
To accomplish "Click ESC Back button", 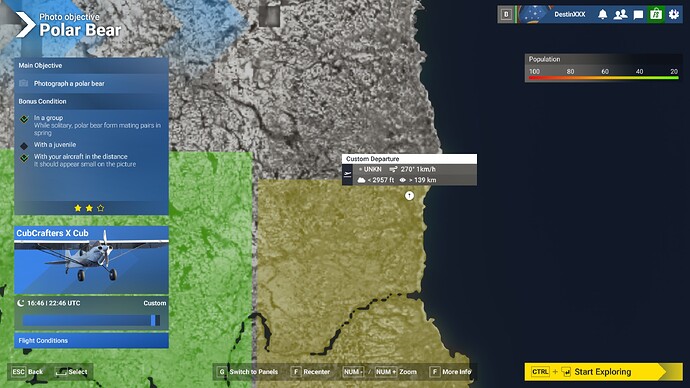I will tap(28, 372).
